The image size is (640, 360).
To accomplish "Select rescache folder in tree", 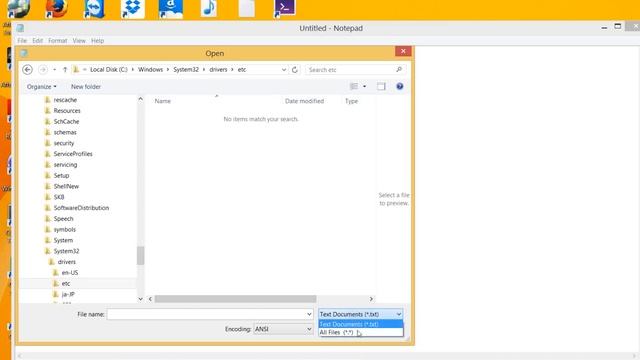I will (x=65, y=100).
